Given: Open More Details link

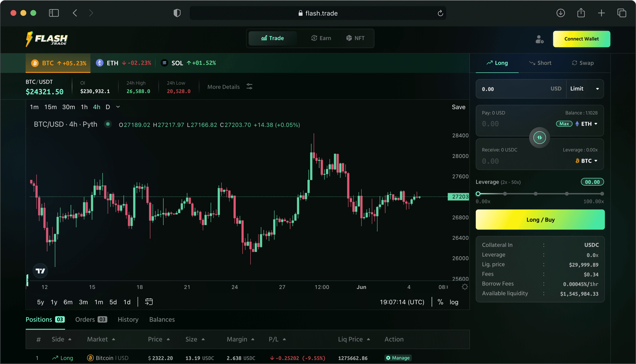Looking at the screenshot, I should 223,87.
